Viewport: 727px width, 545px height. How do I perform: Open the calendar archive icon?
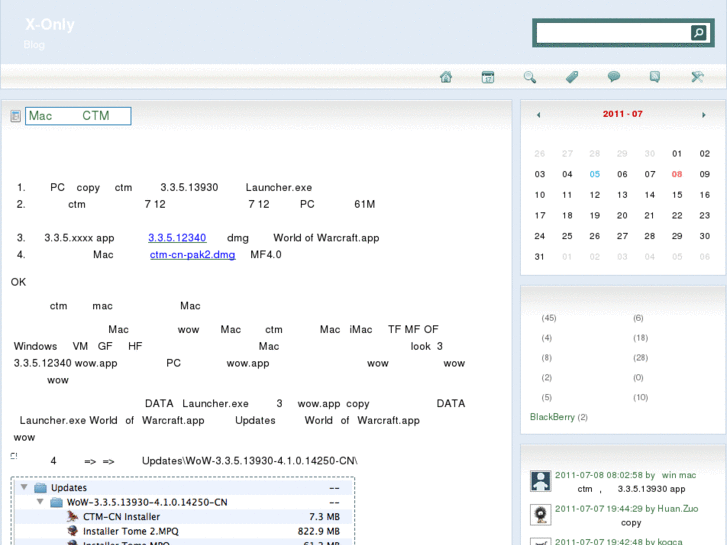point(488,77)
